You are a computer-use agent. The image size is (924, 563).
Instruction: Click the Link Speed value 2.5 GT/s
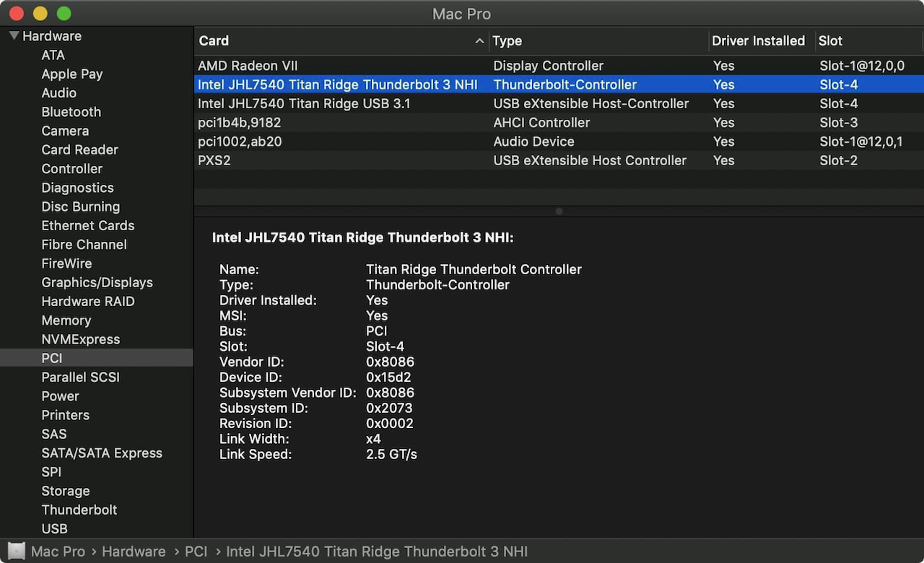[x=391, y=455]
